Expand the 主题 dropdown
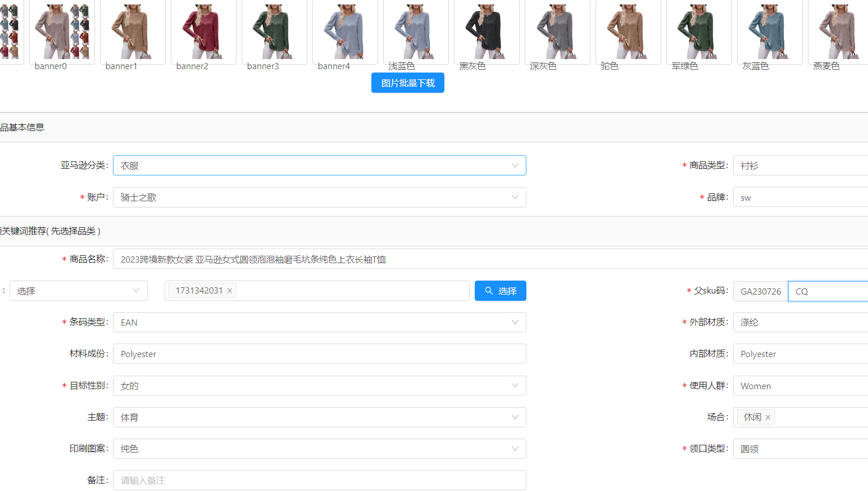 point(515,417)
